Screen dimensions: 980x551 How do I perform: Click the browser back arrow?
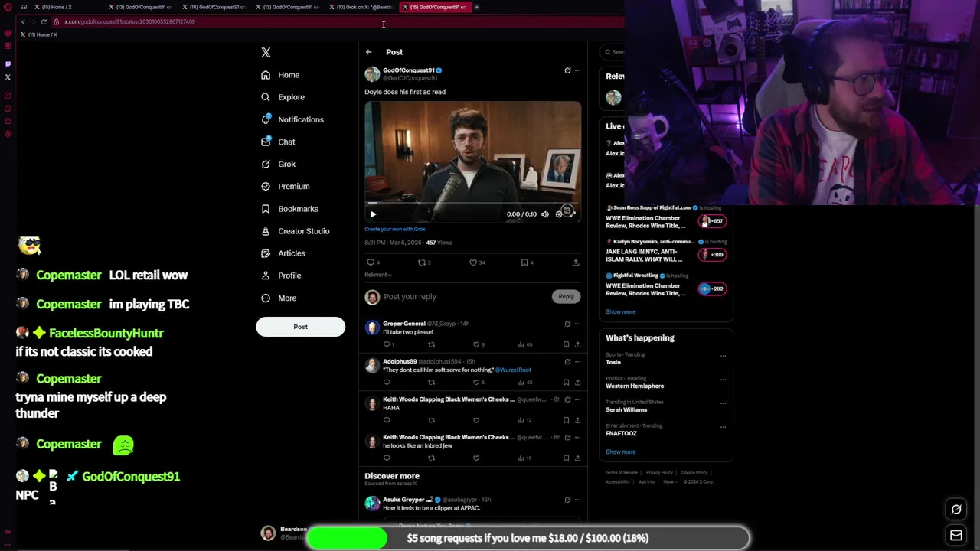pyautogui.click(x=23, y=21)
